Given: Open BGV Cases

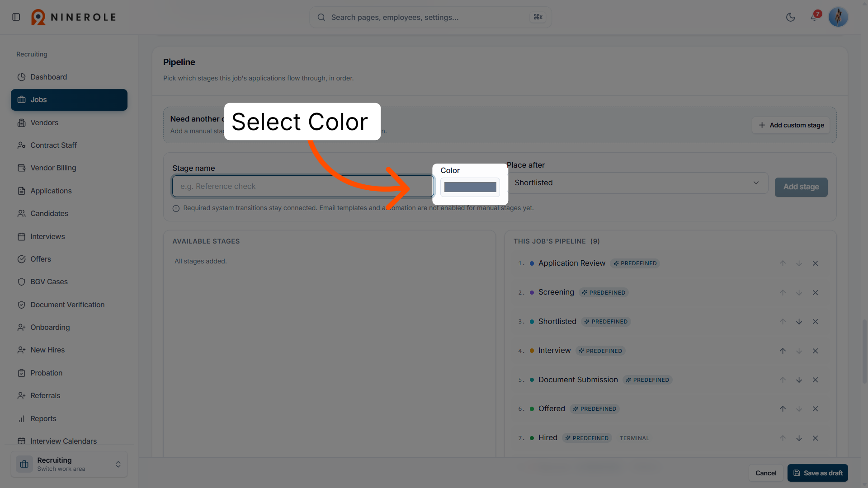Looking at the screenshot, I should tap(69, 282).
